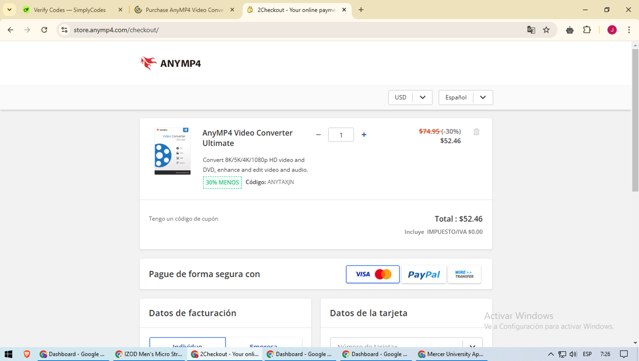
Task: Select Wire Transfer payment method
Action: [464, 274]
